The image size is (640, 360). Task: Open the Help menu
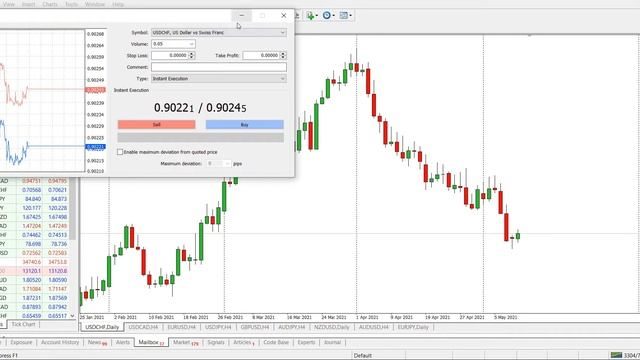(x=118, y=4)
